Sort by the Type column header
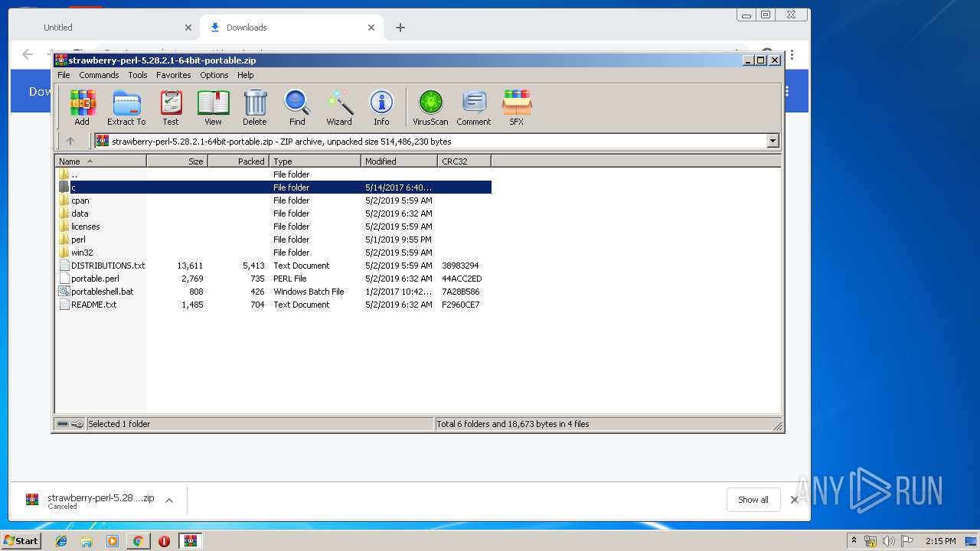 coord(315,161)
